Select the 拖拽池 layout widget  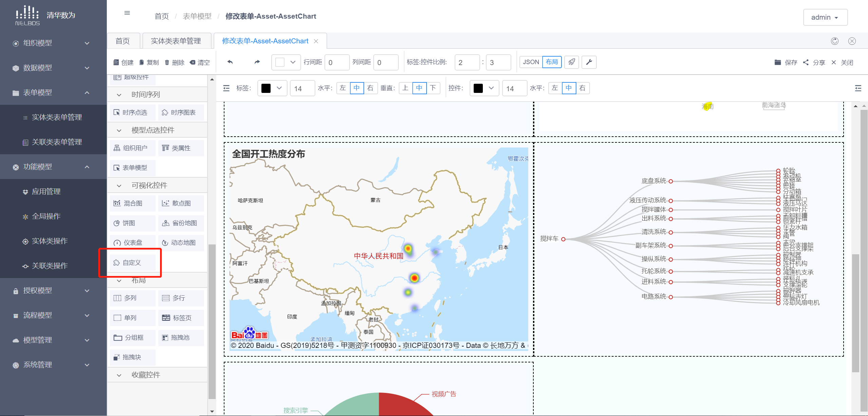181,337
